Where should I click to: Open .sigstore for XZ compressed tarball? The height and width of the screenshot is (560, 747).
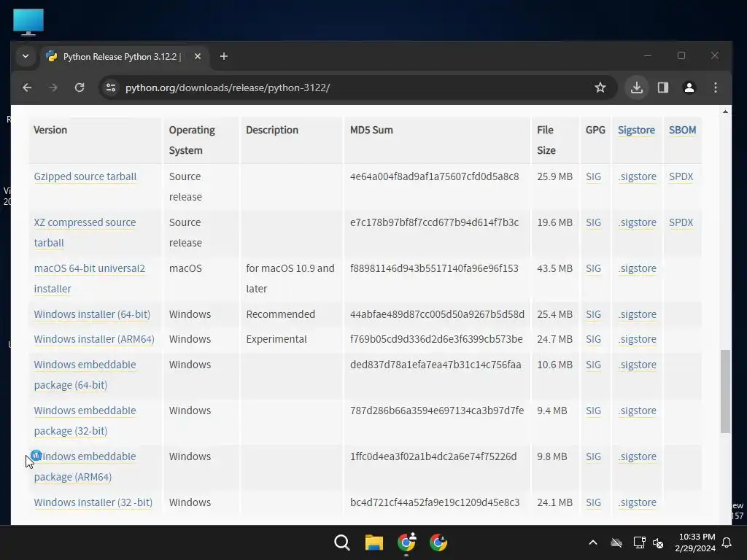[x=637, y=222]
